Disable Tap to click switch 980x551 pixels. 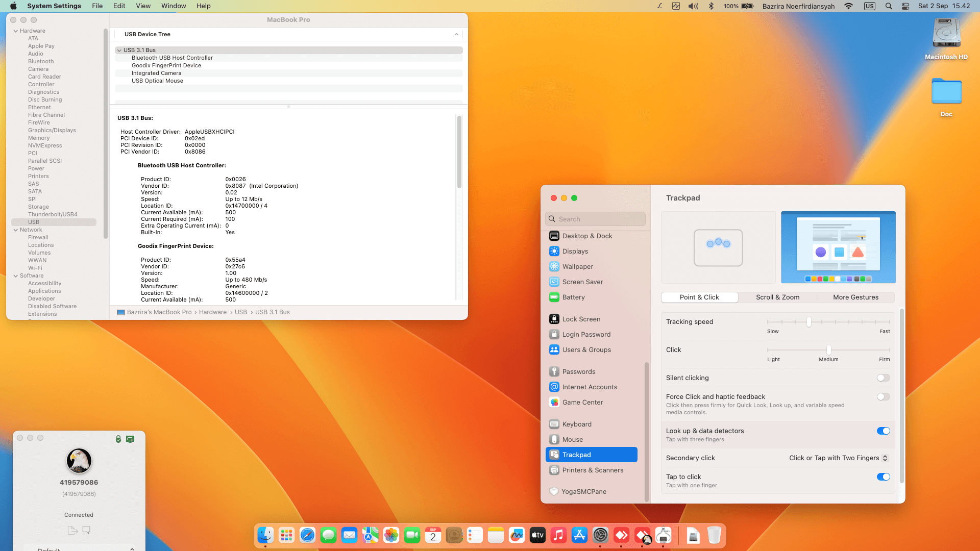tap(883, 477)
